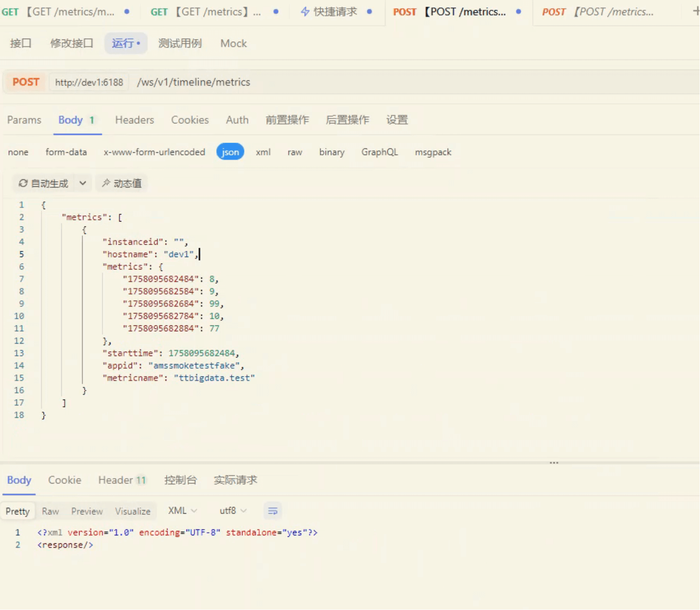Select the json body type

[x=230, y=152]
